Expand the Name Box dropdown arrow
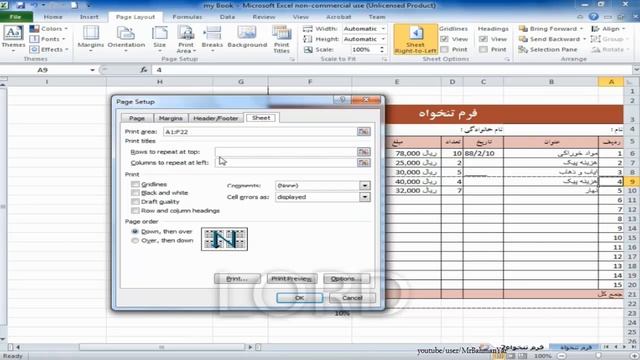Viewport: 640px width, 360px height. coord(92,70)
